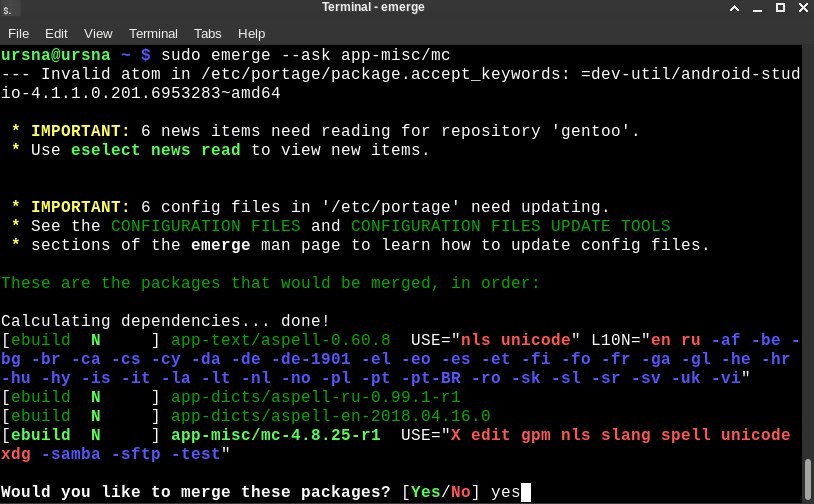
Task: Click 'Calculating dependencies... done!' line
Action: pos(165,321)
